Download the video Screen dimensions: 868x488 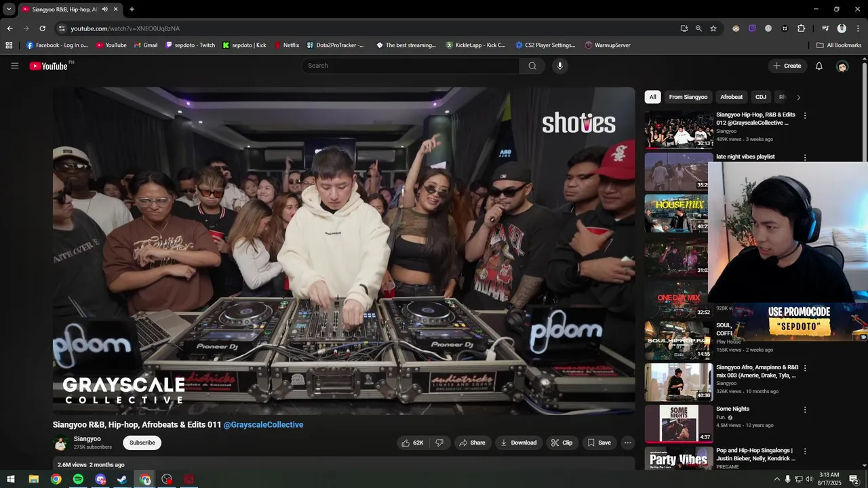(x=518, y=443)
